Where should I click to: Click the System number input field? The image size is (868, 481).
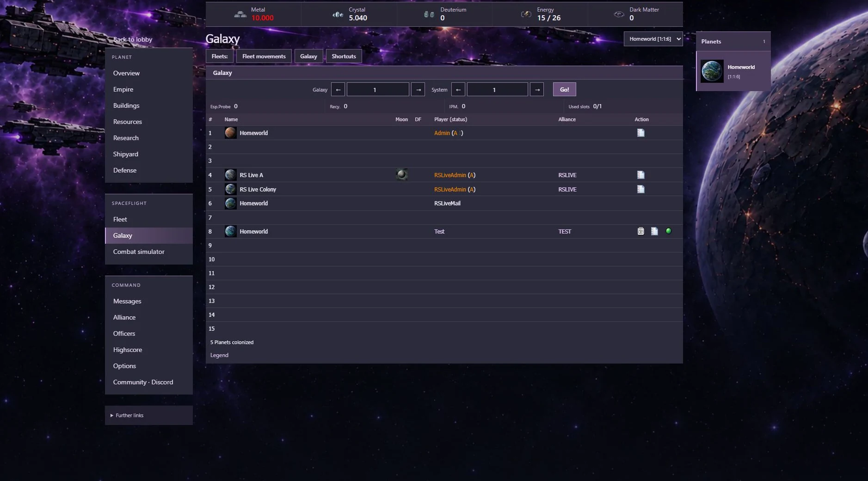tap(497, 90)
